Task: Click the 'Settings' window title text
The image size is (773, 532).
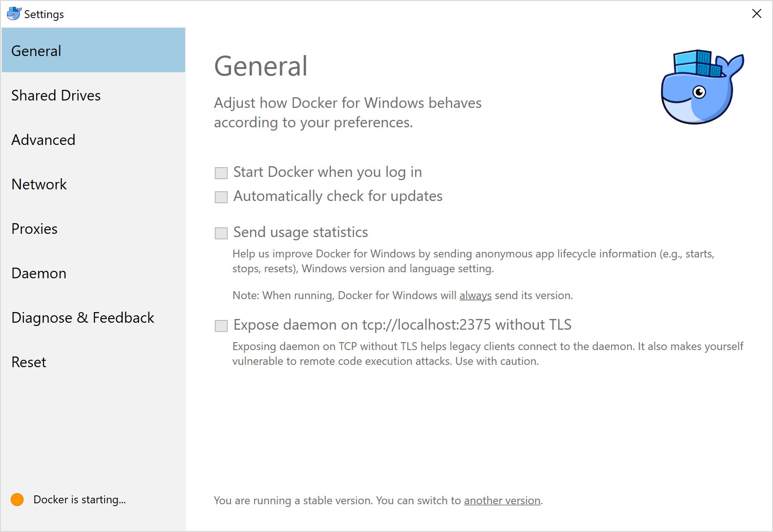Action: coord(44,14)
